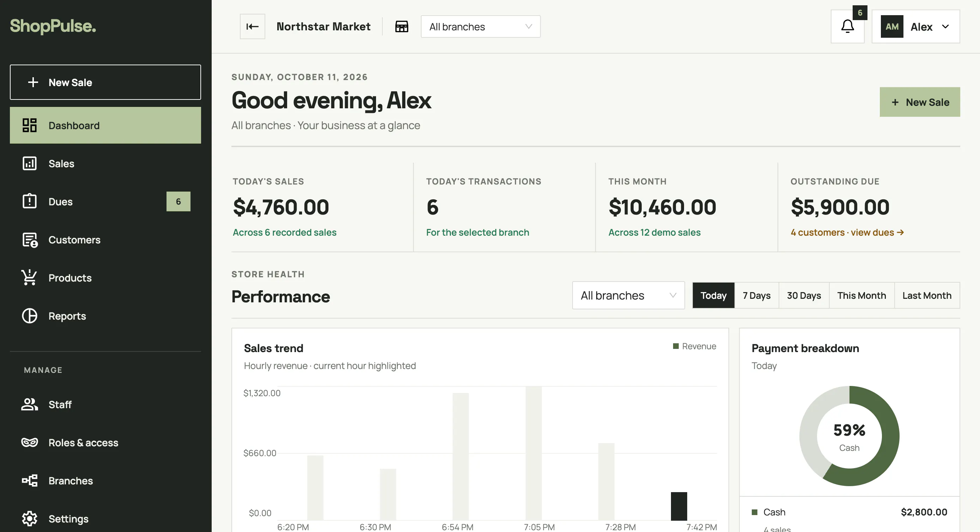Viewport: 980px width, 532px height.
Task: Open Sales in the sidebar
Action: click(x=105, y=163)
